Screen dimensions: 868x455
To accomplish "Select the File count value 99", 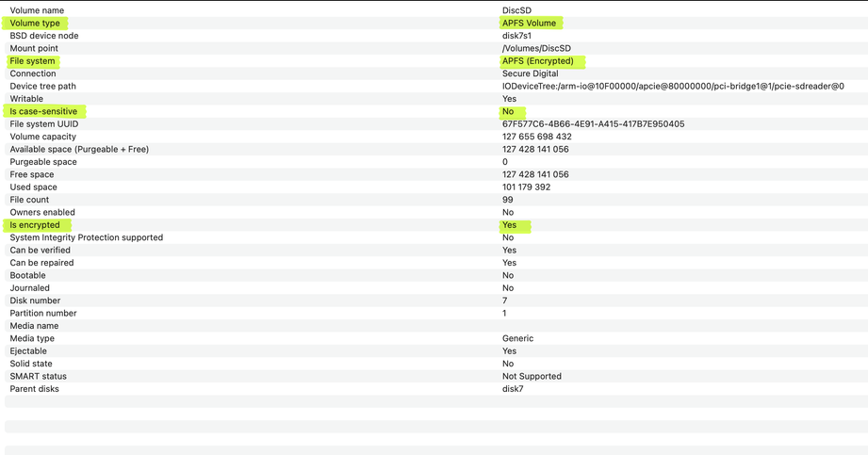I will (507, 200).
